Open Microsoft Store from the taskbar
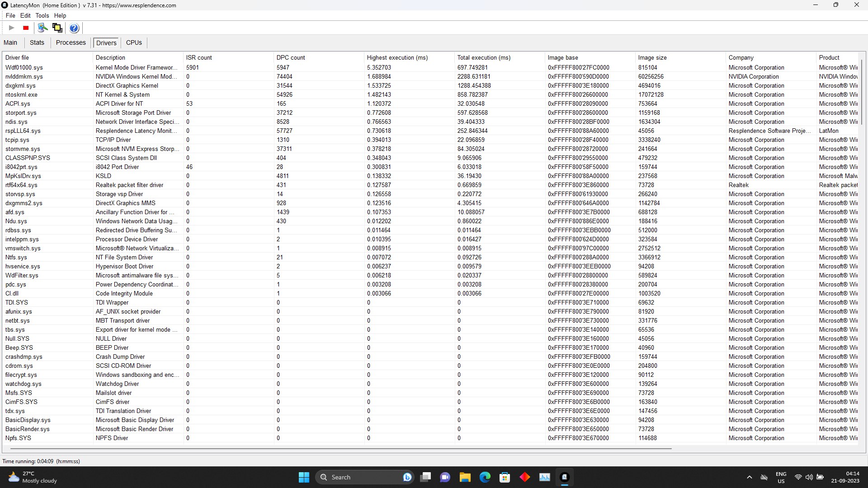This screenshot has height=488, width=868. click(505, 477)
